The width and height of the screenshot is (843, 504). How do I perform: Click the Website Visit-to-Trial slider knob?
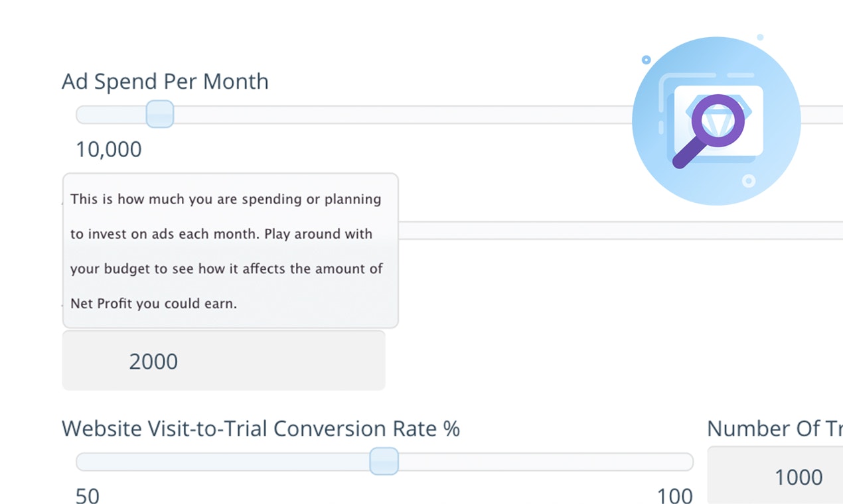(x=384, y=460)
